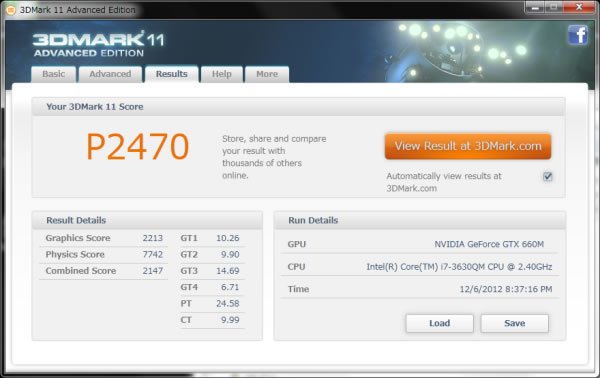This screenshot has width=600, height=378.
Task: Open the Help tab
Action: click(222, 74)
